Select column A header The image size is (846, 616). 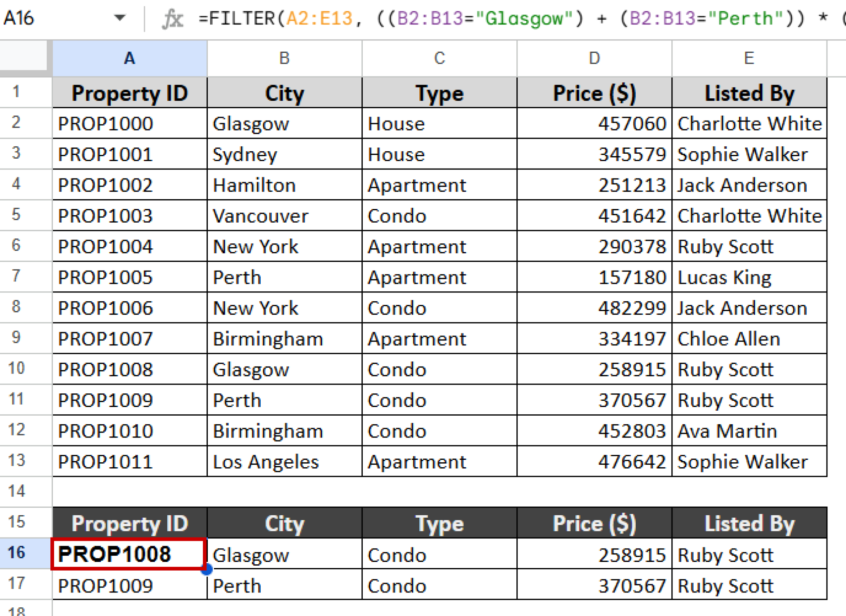tap(128, 58)
